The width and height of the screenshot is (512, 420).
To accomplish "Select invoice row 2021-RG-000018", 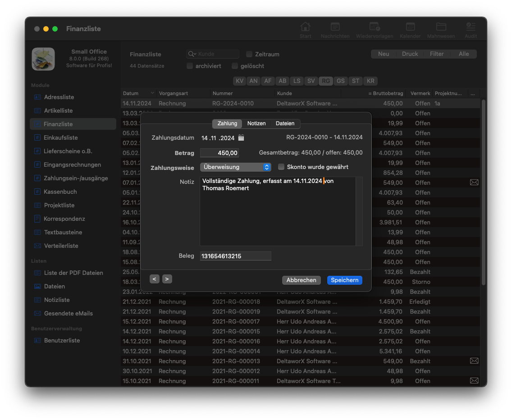I will click(301, 302).
